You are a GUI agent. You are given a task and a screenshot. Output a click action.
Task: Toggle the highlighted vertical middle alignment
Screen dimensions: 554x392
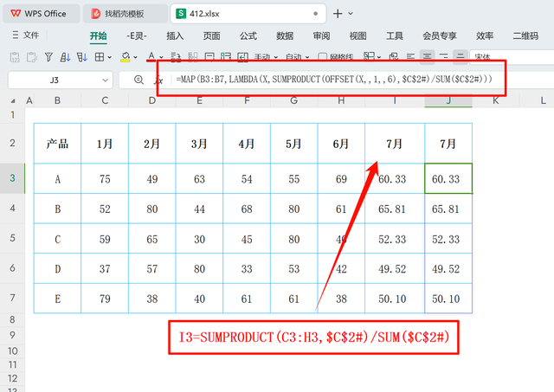point(461,56)
